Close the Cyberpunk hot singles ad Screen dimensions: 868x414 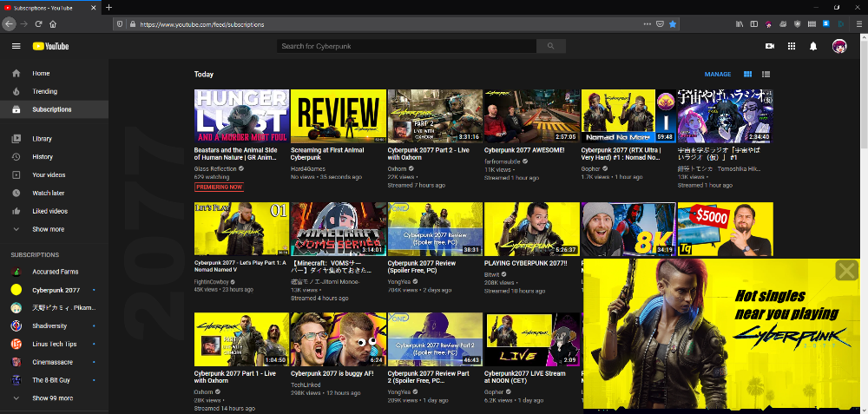click(x=846, y=271)
